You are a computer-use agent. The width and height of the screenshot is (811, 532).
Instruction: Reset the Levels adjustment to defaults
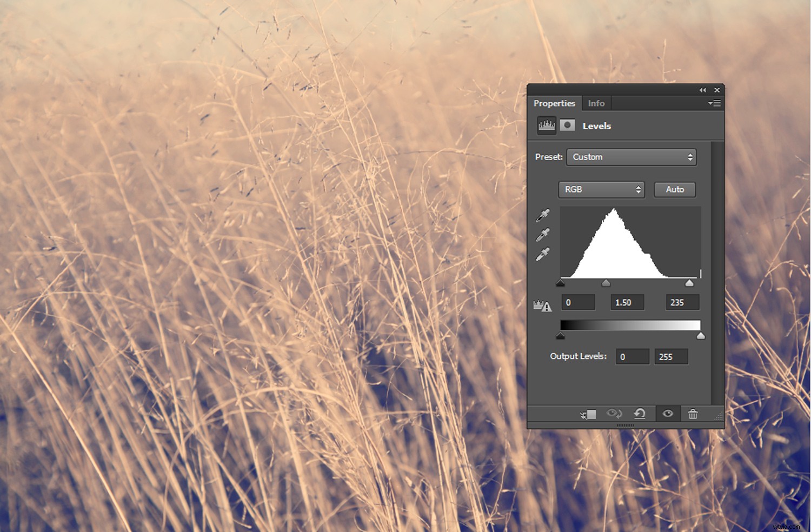point(641,414)
